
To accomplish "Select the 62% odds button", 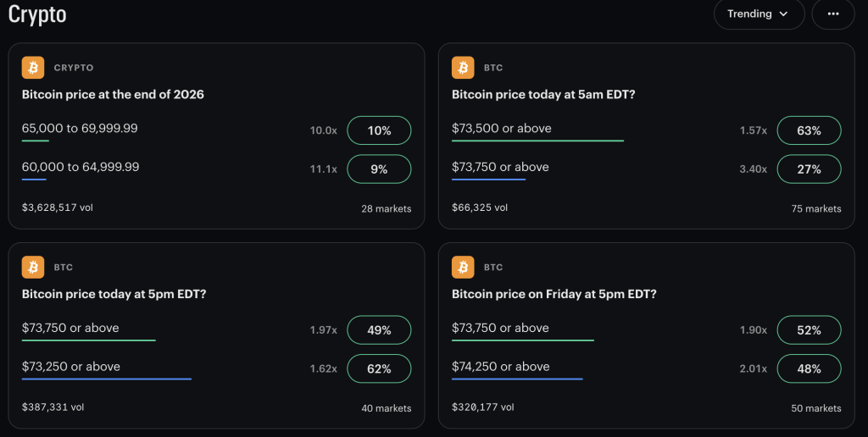I will click(x=379, y=369).
